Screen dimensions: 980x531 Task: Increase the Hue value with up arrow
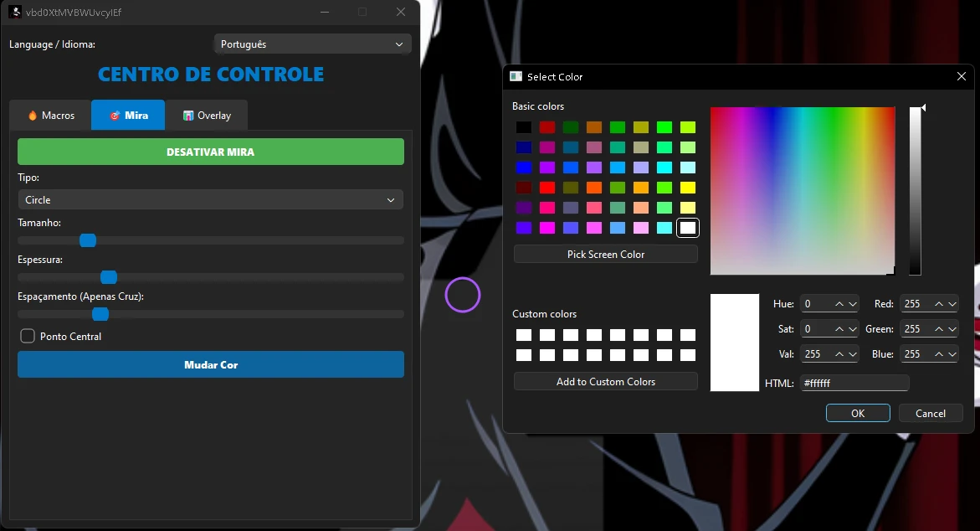[x=839, y=304]
